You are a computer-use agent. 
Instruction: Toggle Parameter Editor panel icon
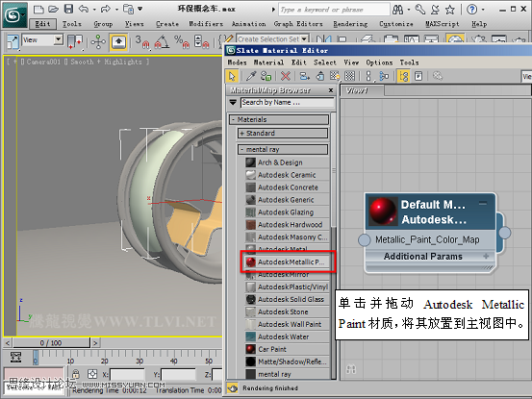418,76
